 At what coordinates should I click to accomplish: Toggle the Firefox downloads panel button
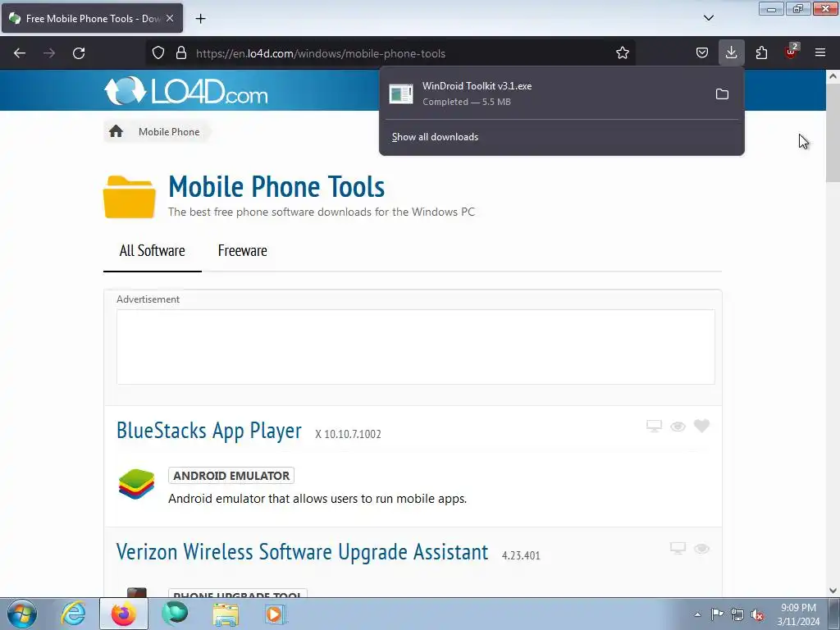coord(731,52)
